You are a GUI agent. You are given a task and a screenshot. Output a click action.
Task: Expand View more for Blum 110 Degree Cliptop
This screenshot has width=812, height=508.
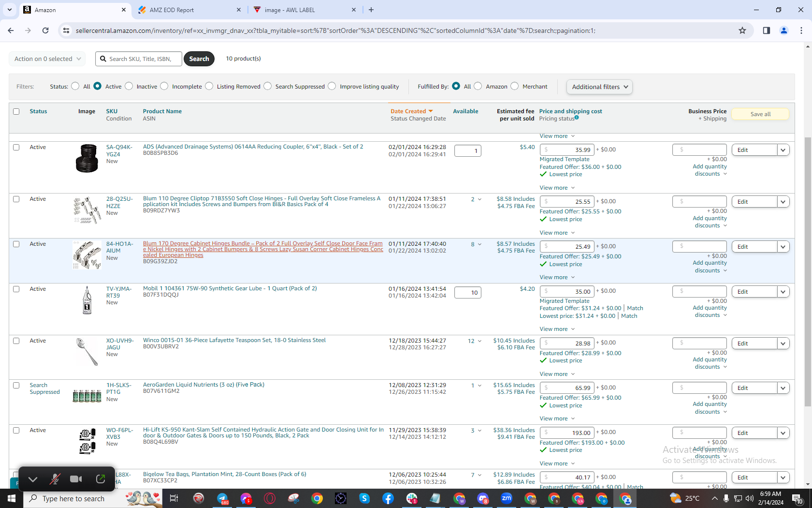coord(557,233)
